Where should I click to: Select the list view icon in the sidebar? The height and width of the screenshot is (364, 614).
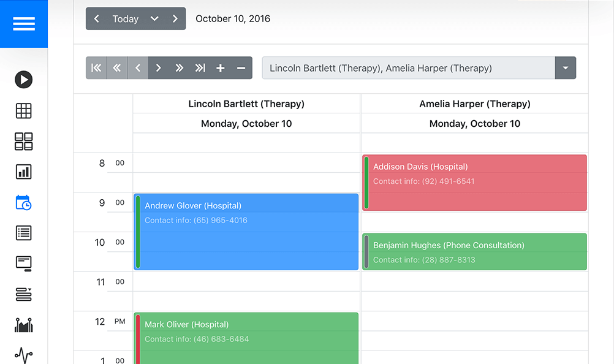23,233
